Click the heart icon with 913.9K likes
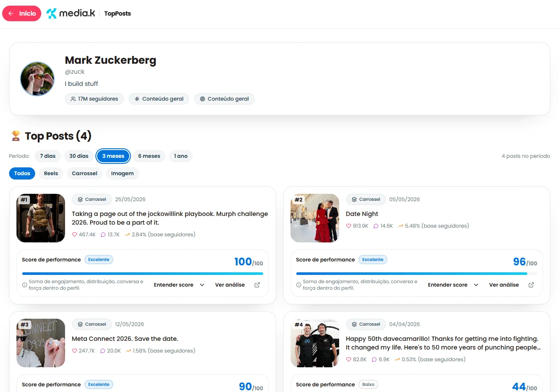This screenshot has height=392, width=559. point(349,226)
